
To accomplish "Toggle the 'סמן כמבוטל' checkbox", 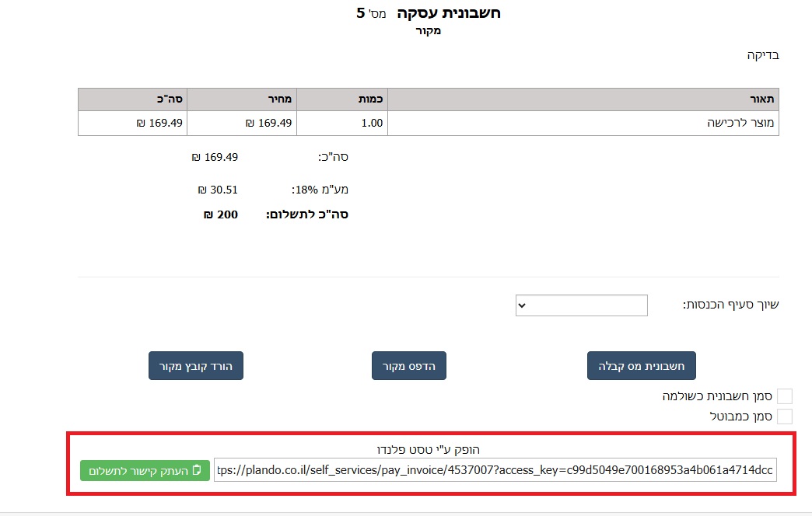I will tap(785, 416).
